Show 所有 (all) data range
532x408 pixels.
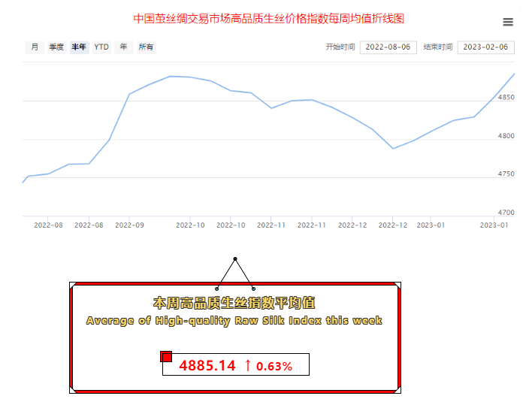coord(146,47)
